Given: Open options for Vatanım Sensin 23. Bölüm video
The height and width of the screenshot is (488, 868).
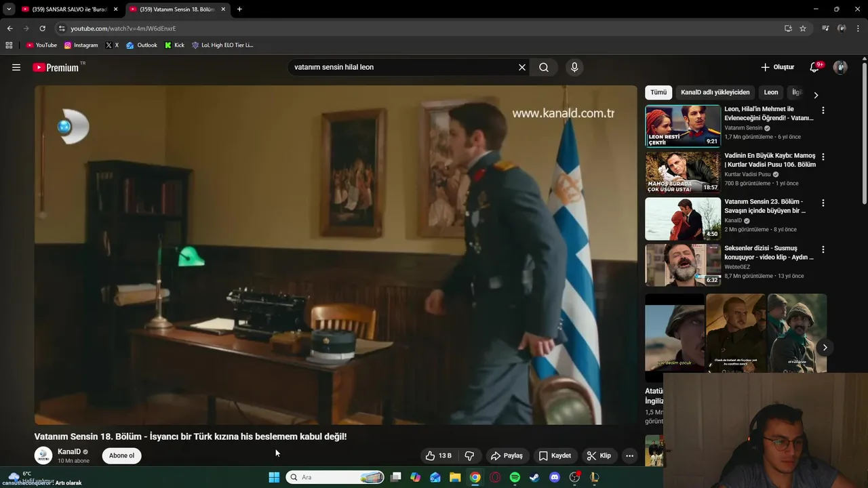Looking at the screenshot, I should (823, 203).
